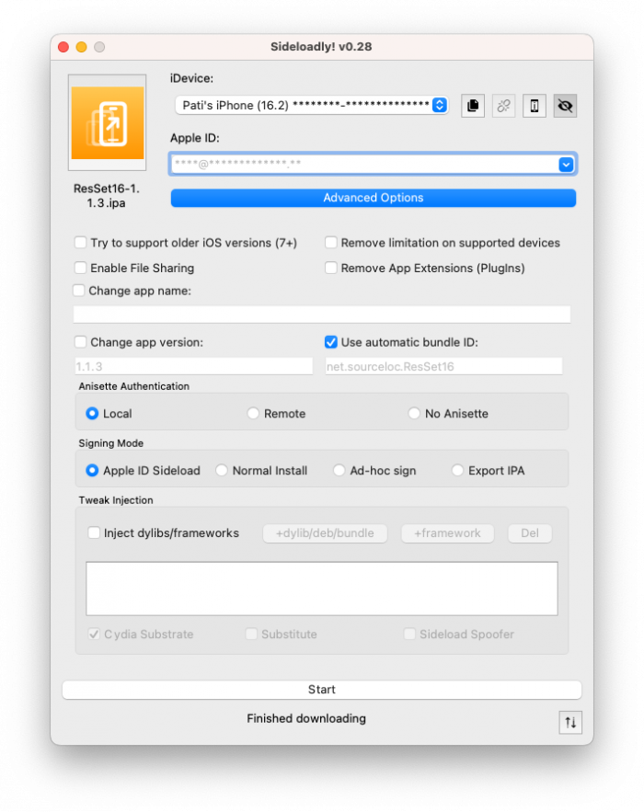Click the ResSet16-1.1.3.ipa file name
This screenshot has width=644, height=812.
click(106, 196)
